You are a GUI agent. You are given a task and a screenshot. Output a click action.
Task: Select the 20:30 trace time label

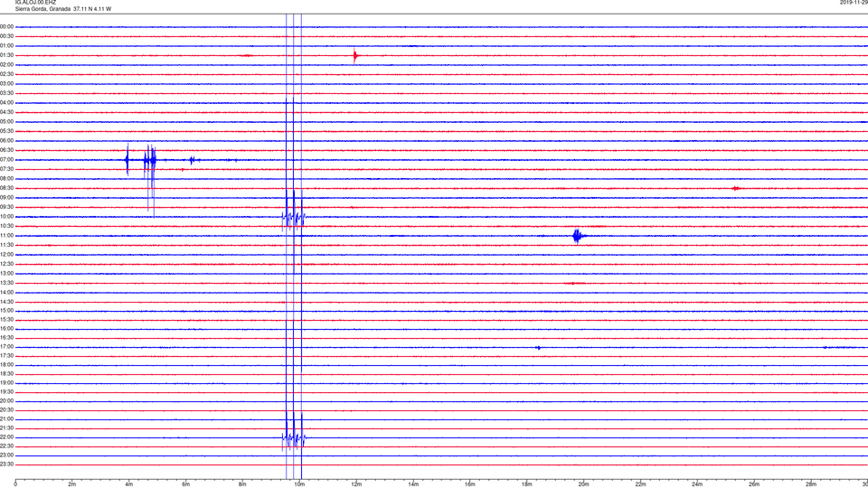(6, 409)
